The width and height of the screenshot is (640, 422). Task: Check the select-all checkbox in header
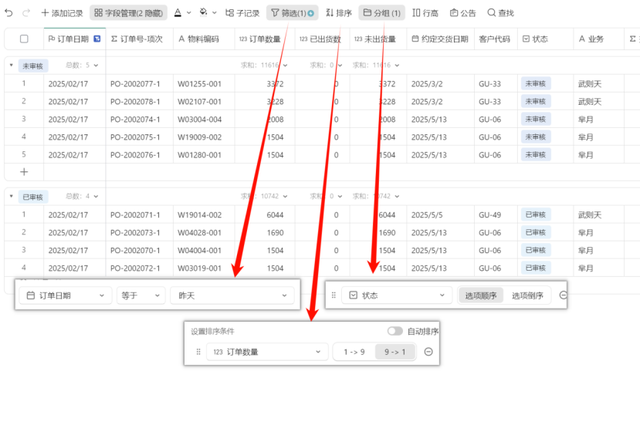pyautogui.click(x=24, y=39)
